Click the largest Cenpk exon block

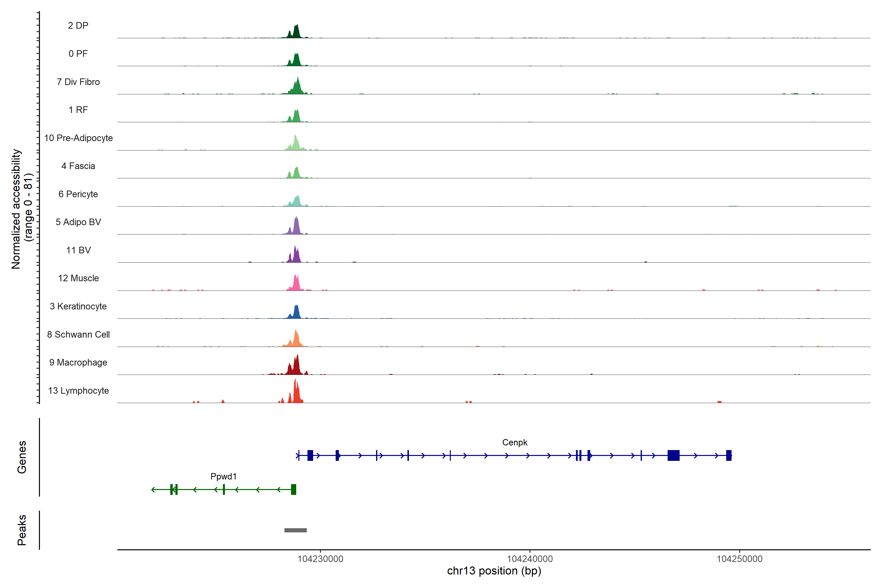(674, 455)
